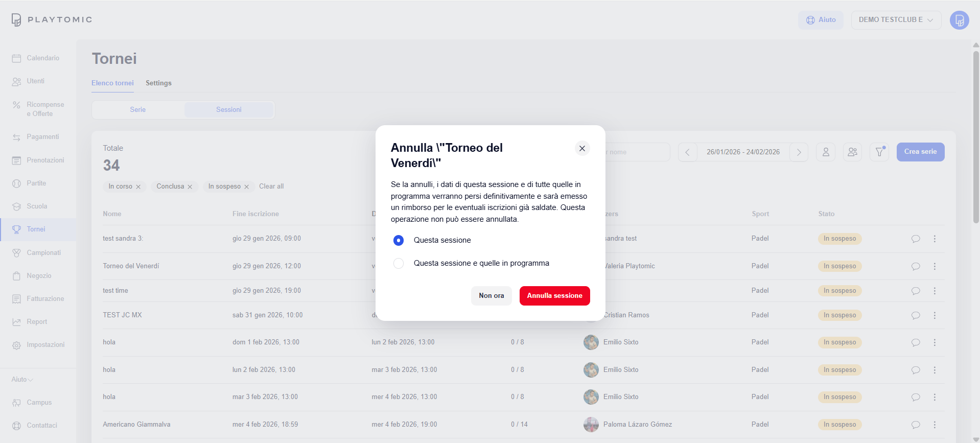Open the filter funnel icon
Image resolution: width=980 pixels, height=443 pixels.
click(x=879, y=152)
